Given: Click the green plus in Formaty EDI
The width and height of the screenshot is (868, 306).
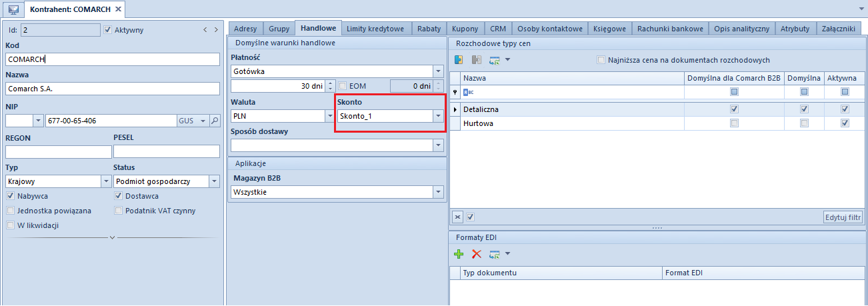Looking at the screenshot, I should point(459,254).
